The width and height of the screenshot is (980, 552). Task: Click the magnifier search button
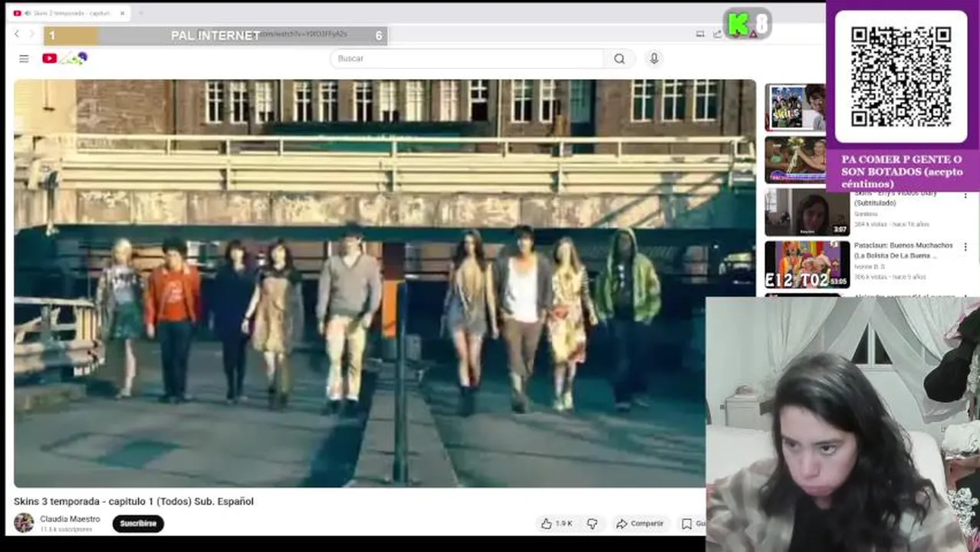620,58
